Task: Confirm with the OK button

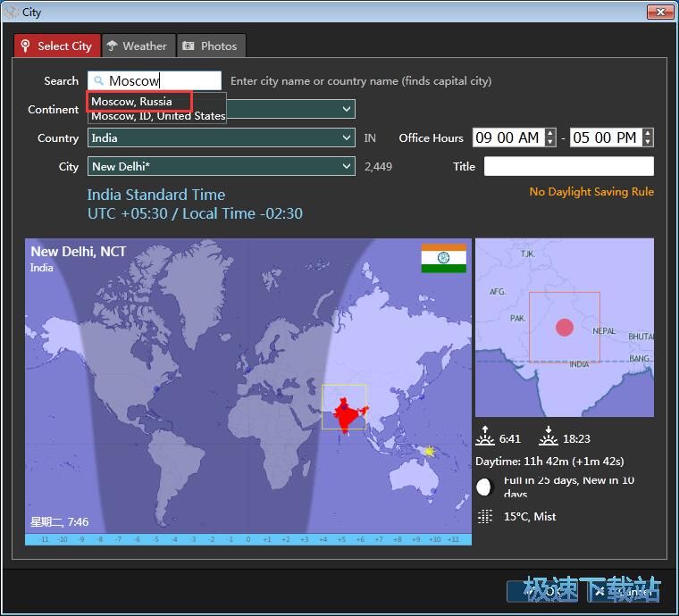Action: [x=541, y=591]
